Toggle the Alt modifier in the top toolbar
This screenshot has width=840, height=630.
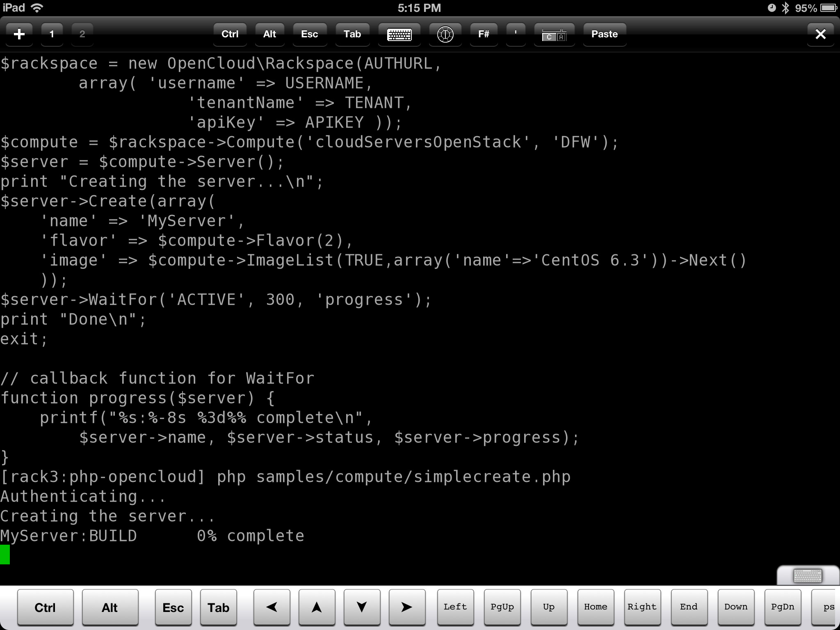269,34
